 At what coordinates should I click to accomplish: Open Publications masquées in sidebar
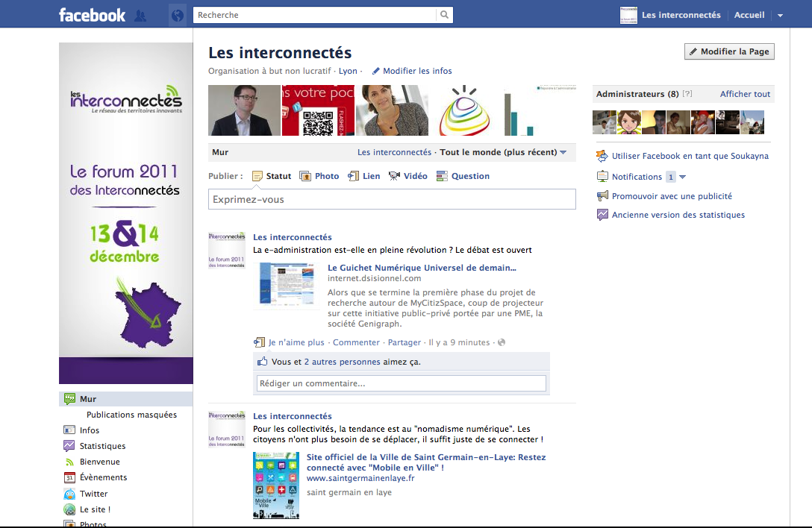point(131,415)
